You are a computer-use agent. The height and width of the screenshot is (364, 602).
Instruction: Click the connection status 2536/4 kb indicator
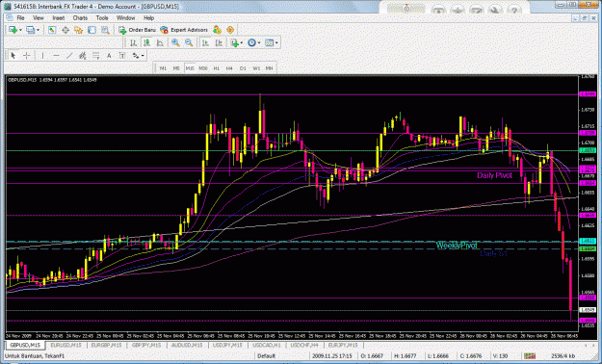point(563,356)
